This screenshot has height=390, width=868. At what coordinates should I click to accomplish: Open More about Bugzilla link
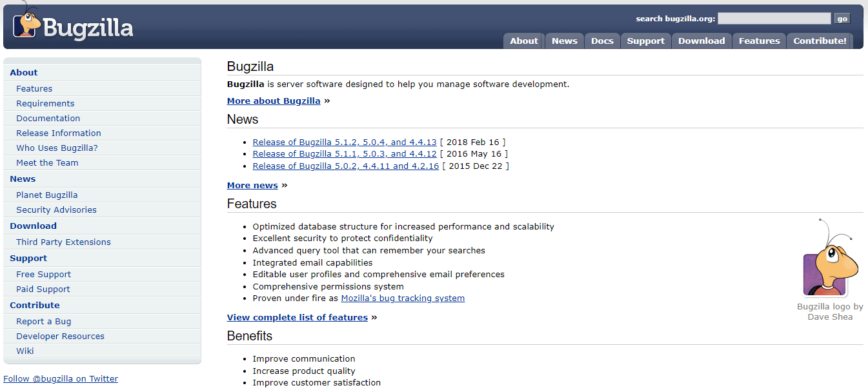pos(274,101)
